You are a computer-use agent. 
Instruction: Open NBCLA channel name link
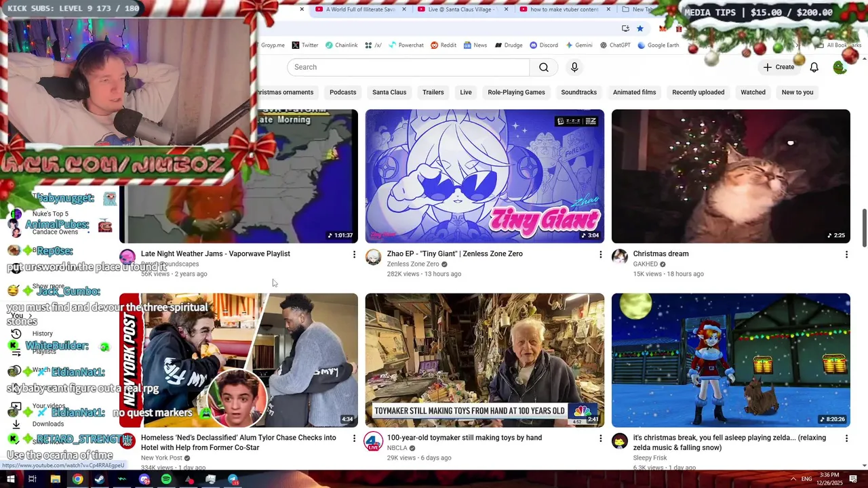coord(397,448)
